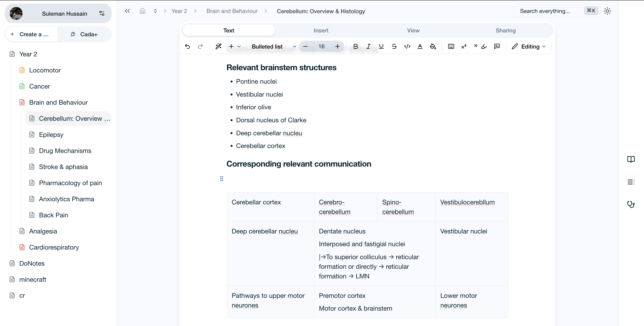The image size is (644, 326).
Task: Open the book reader icon on right
Action: click(x=631, y=159)
